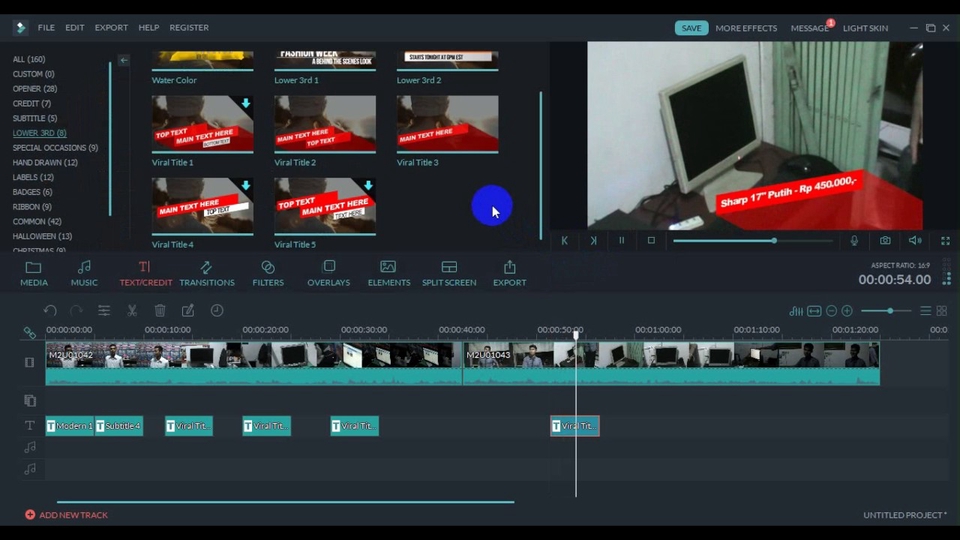
Task: Click the Export toolbar icon
Action: pos(509,273)
